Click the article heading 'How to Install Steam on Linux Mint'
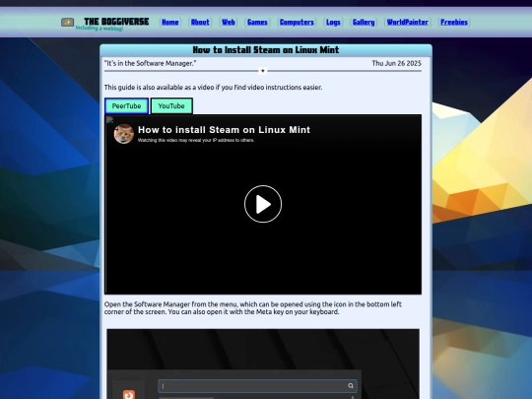 point(266,50)
